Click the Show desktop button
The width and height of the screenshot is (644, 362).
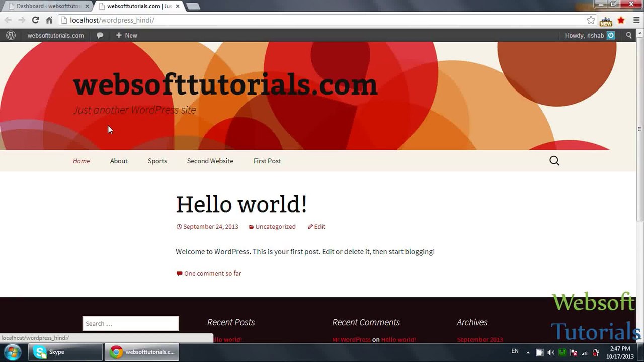pos(640,352)
